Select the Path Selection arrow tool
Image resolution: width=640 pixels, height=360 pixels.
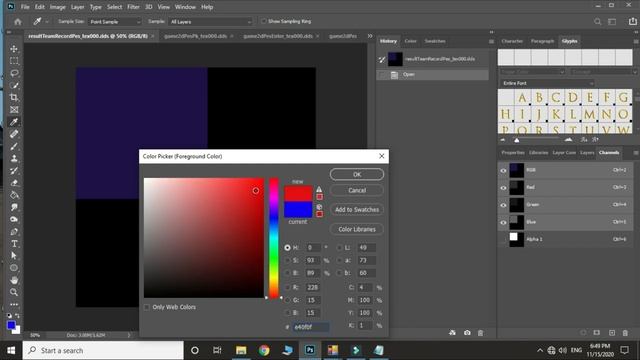(x=14, y=256)
